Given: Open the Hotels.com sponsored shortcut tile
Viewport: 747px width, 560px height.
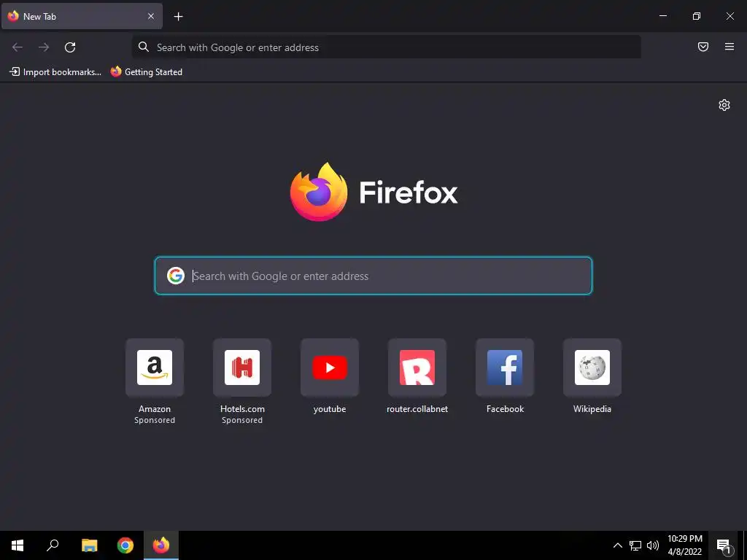Looking at the screenshot, I should pos(242,367).
